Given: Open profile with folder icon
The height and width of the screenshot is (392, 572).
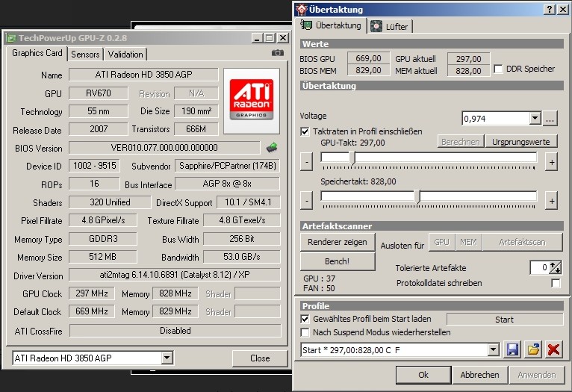Looking at the screenshot, I should click(533, 349).
